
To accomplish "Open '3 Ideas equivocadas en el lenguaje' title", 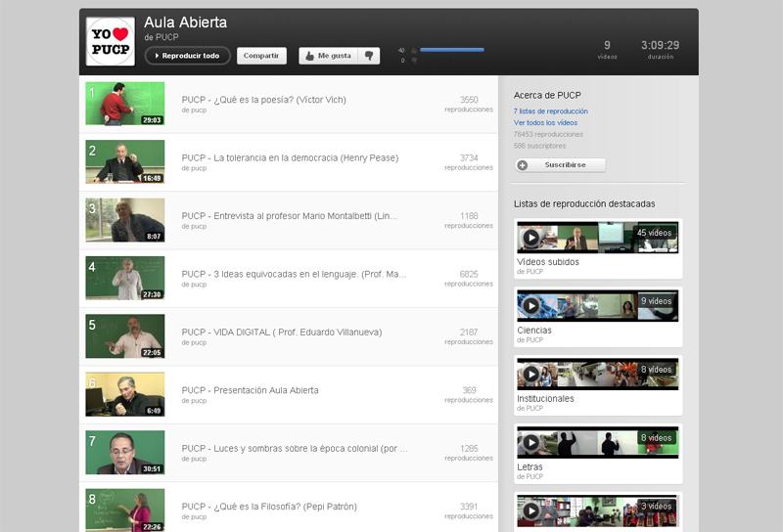I will coord(294,274).
